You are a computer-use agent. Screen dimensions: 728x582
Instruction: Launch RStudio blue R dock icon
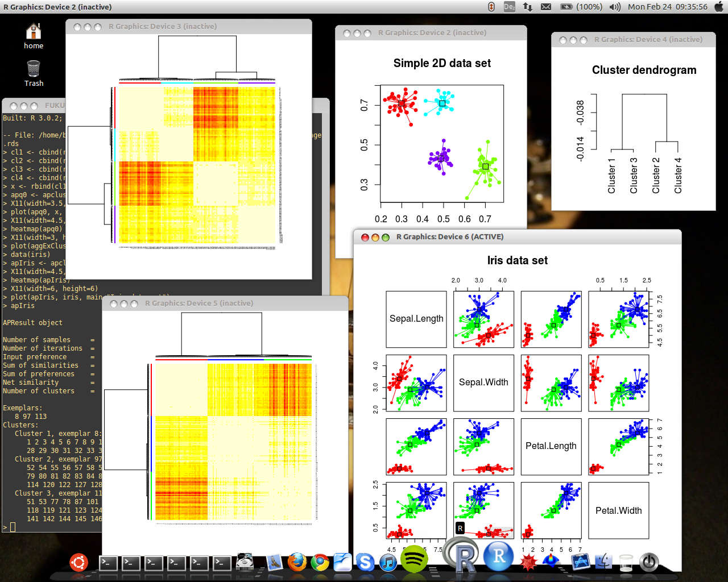[x=498, y=555]
